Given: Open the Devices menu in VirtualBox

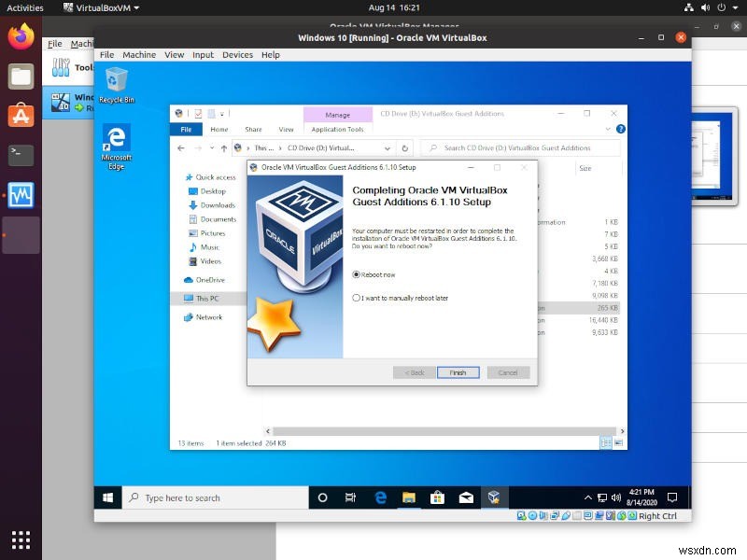Looking at the screenshot, I should pyautogui.click(x=237, y=54).
